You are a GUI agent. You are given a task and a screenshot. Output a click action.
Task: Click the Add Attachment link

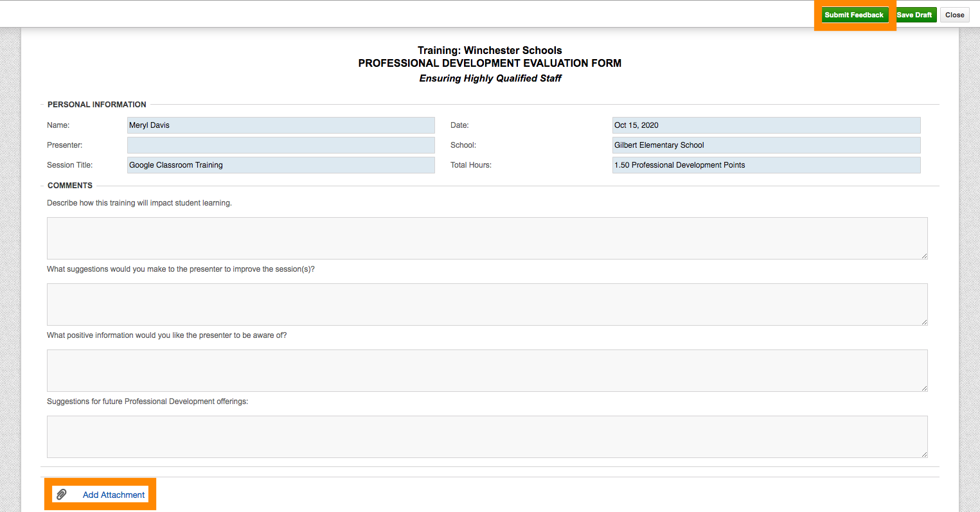113,494
